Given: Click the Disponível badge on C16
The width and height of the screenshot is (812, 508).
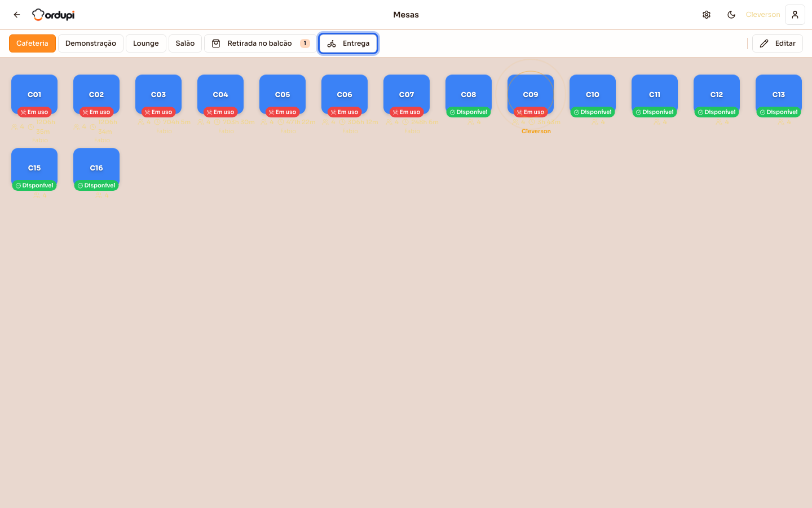Looking at the screenshot, I should click(x=96, y=186).
